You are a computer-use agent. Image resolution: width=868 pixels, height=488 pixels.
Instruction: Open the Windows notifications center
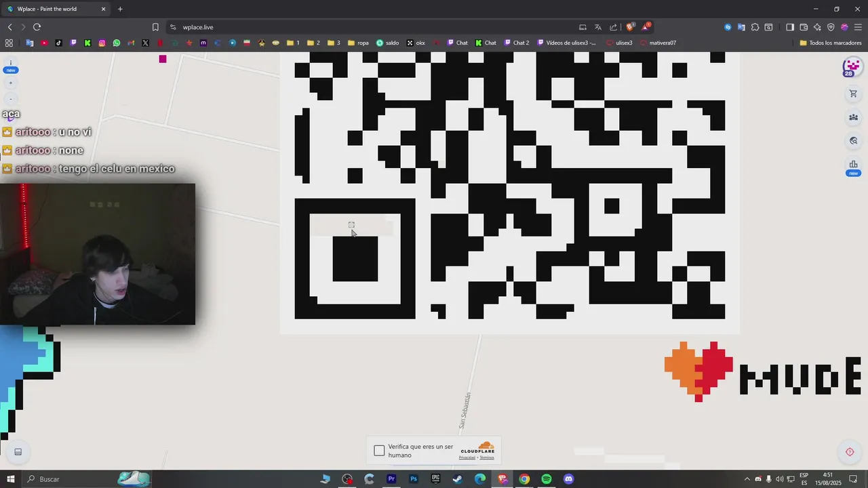click(x=854, y=479)
